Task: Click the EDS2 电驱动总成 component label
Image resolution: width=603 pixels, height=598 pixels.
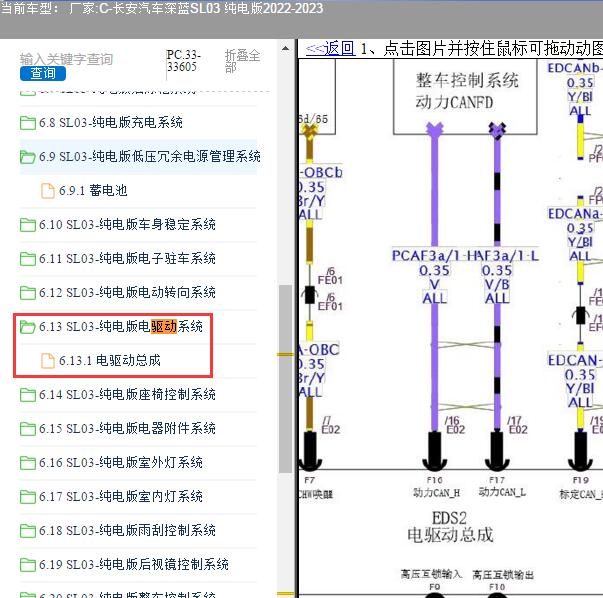Action: coord(450,526)
